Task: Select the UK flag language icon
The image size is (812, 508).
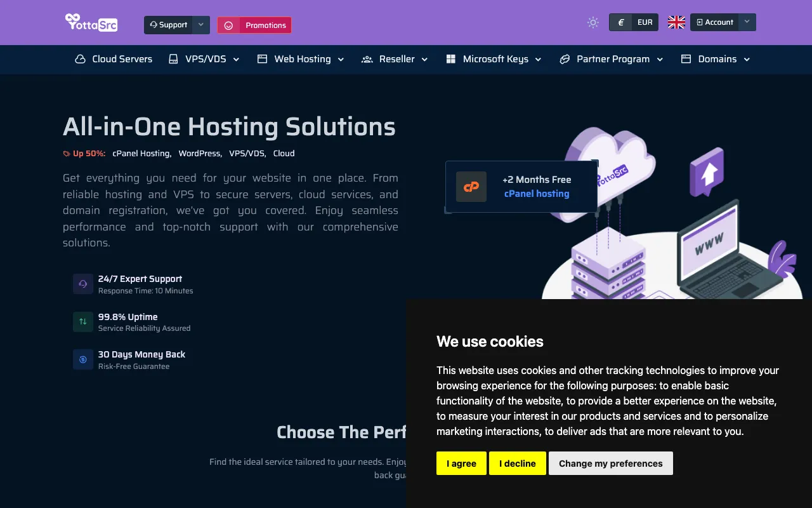Action: click(x=677, y=23)
